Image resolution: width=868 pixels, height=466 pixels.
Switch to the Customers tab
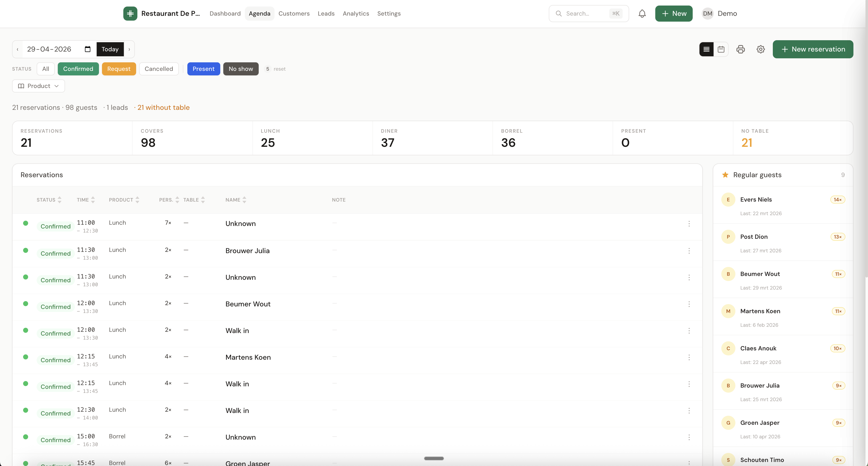[x=294, y=14]
